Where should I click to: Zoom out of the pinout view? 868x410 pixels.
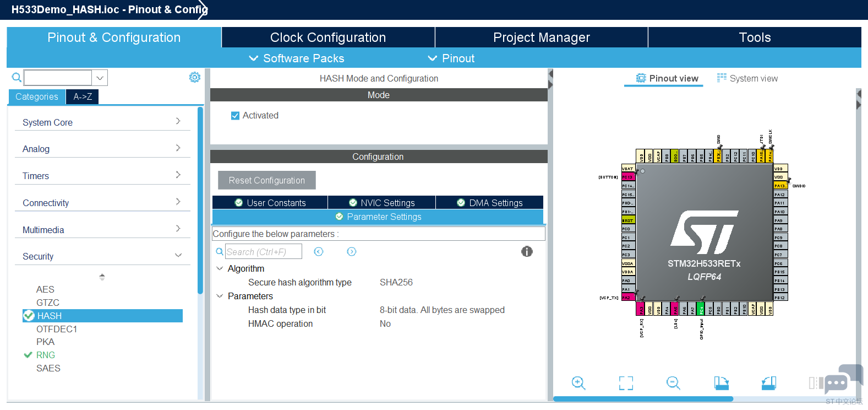[673, 383]
